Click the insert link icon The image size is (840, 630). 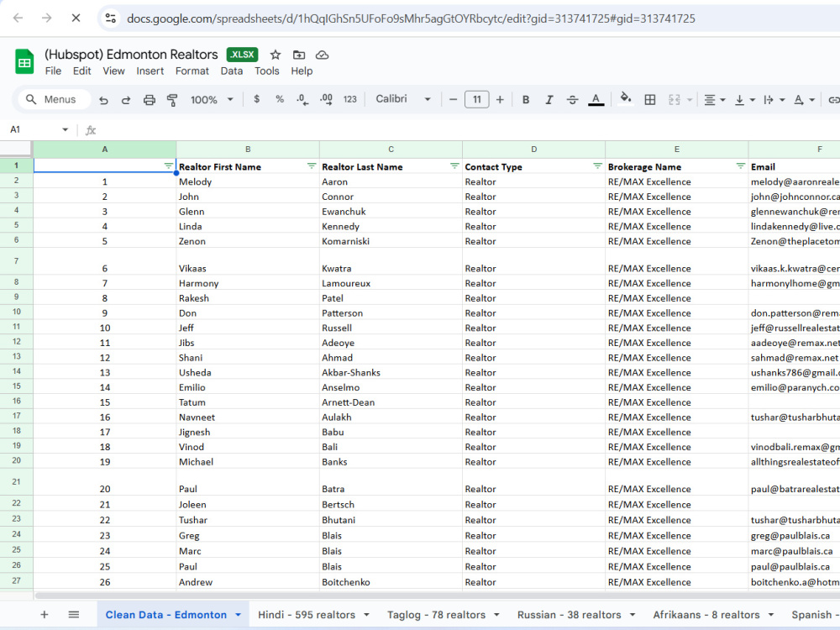(x=833, y=100)
